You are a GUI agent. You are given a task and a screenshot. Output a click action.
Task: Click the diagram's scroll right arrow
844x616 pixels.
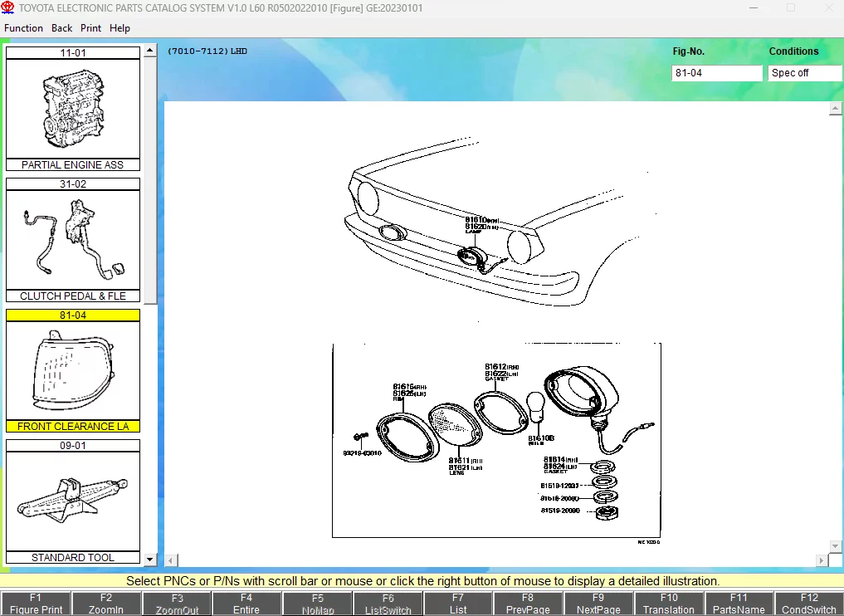[x=822, y=561]
